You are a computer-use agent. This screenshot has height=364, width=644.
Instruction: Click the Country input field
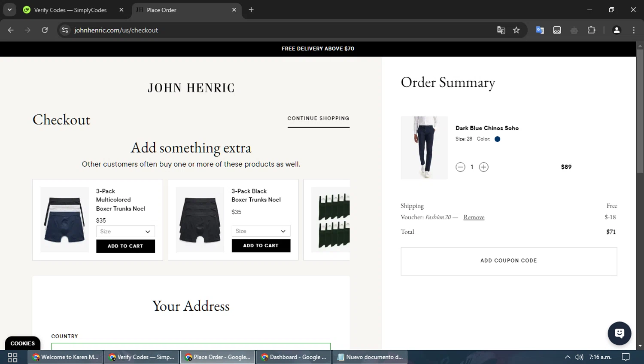point(191,346)
